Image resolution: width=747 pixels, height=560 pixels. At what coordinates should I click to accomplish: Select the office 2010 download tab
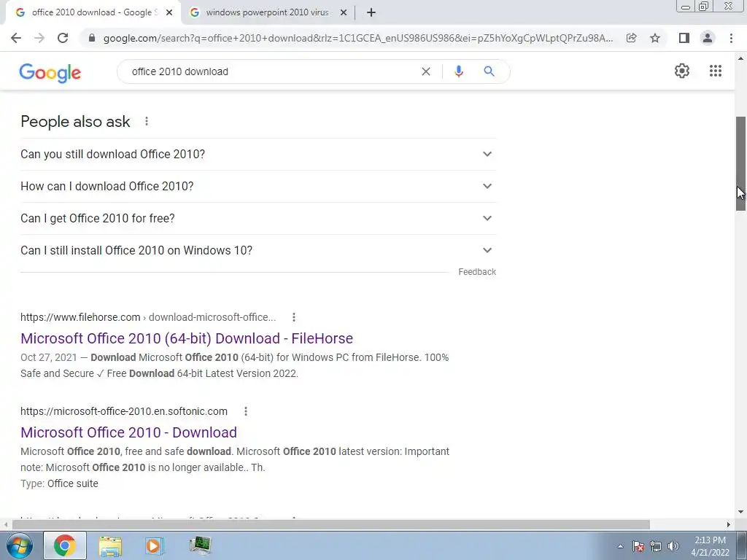coord(93,12)
